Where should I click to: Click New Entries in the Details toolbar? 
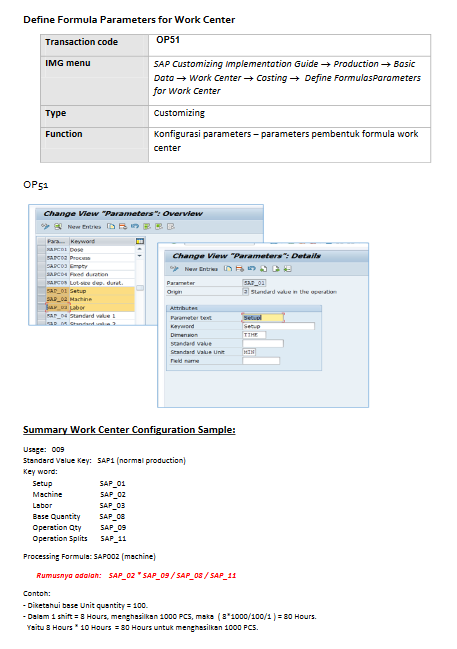pos(201,269)
